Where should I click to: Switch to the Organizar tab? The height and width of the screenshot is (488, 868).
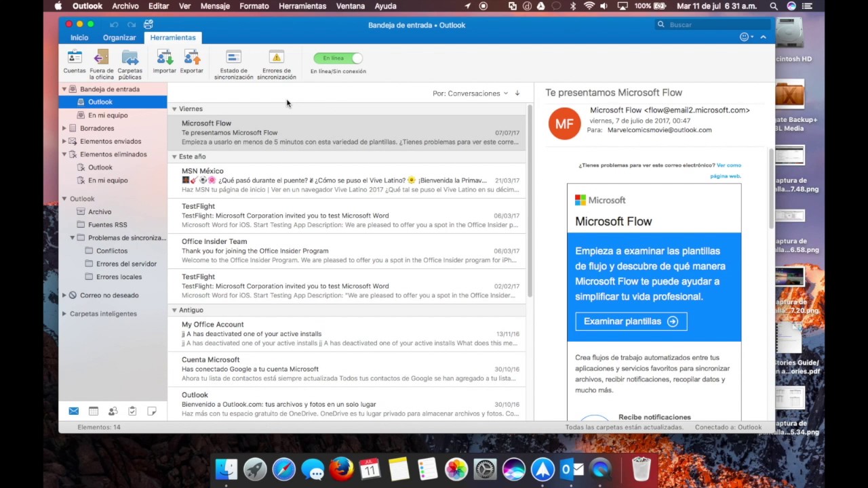point(119,37)
